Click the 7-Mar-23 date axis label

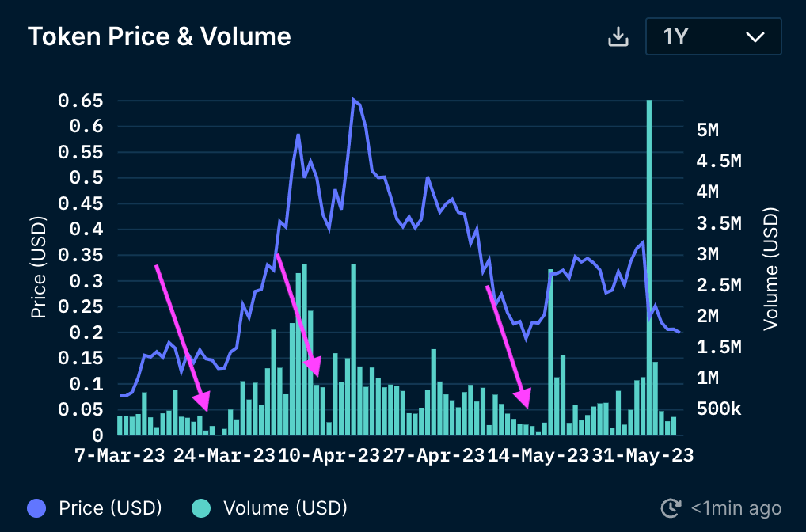[x=119, y=456]
